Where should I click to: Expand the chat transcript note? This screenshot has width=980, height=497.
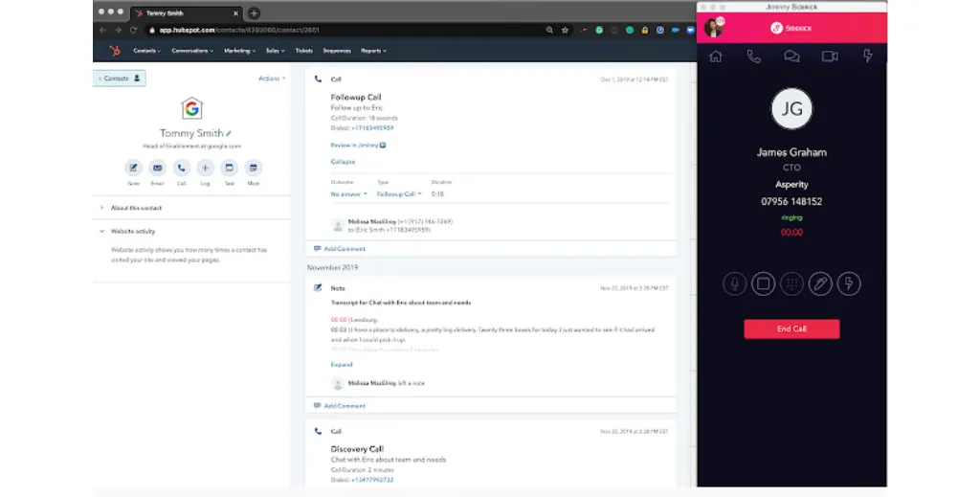pyautogui.click(x=342, y=365)
